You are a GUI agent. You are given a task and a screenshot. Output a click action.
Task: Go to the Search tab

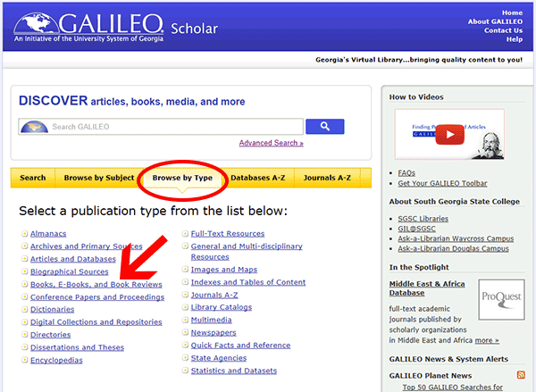click(x=32, y=178)
